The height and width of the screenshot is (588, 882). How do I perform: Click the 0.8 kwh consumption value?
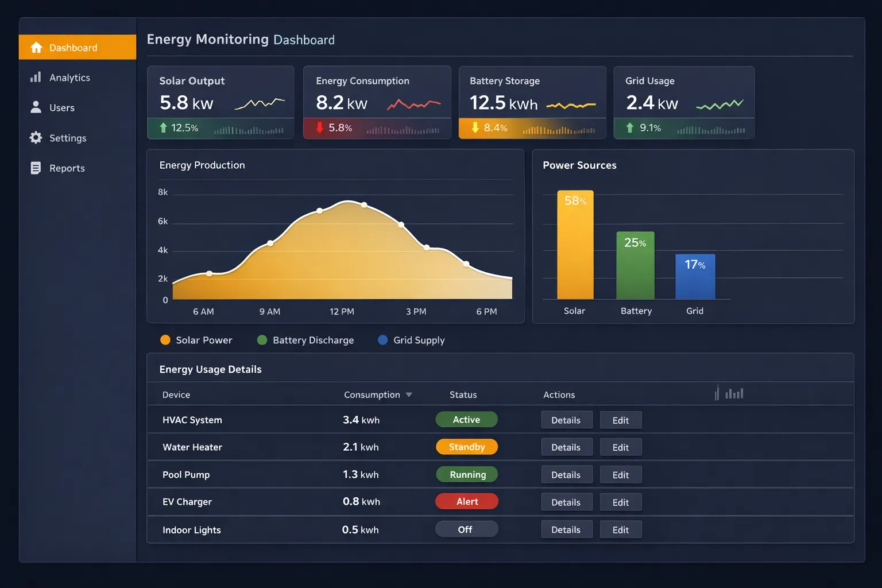point(361,501)
